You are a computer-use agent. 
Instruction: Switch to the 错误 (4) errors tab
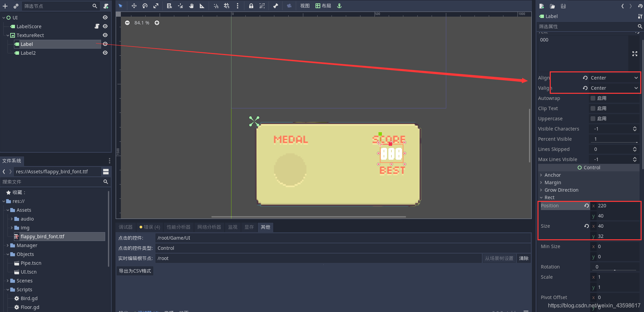click(x=150, y=227)
